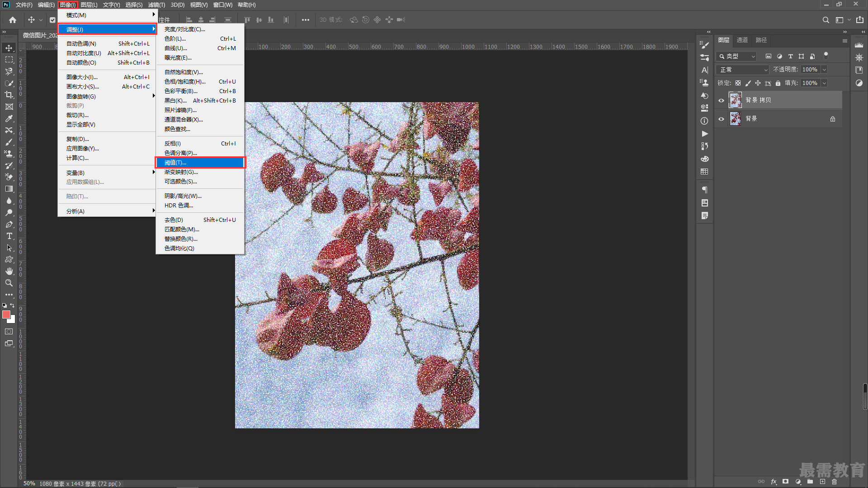Toggle lock image pixels brush icon

(x=748, y=83)
